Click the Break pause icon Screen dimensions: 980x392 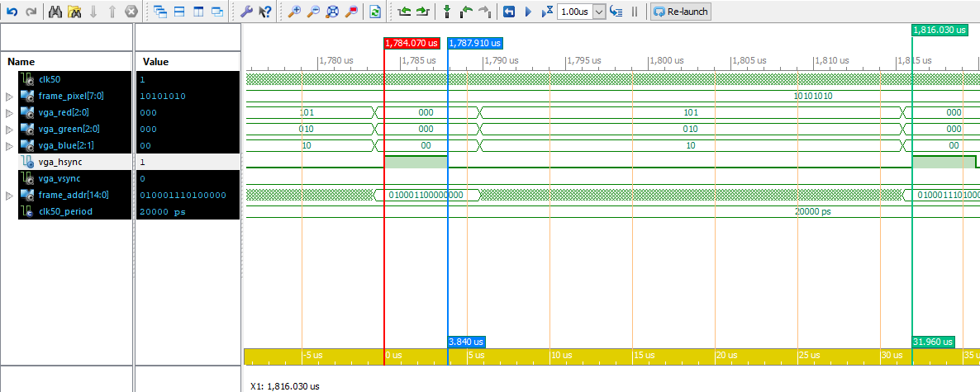pos(635,12)
